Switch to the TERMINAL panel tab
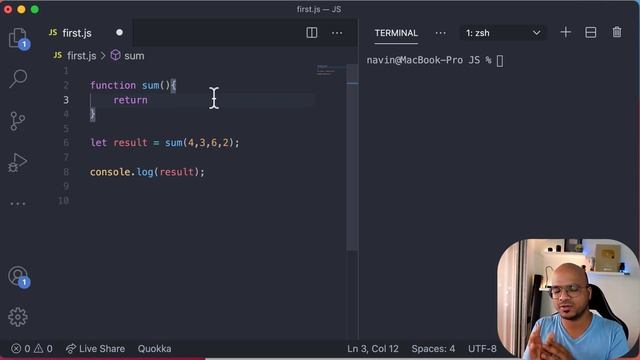 396,33
